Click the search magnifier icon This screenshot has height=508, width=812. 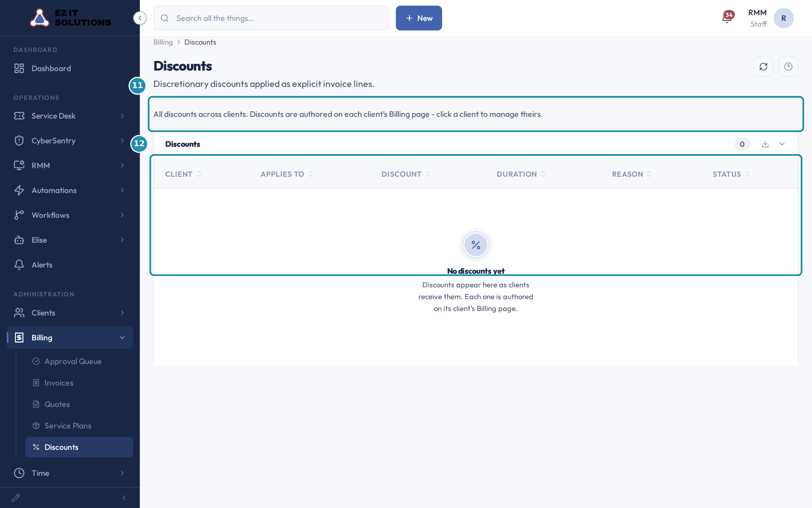[165, 18]
